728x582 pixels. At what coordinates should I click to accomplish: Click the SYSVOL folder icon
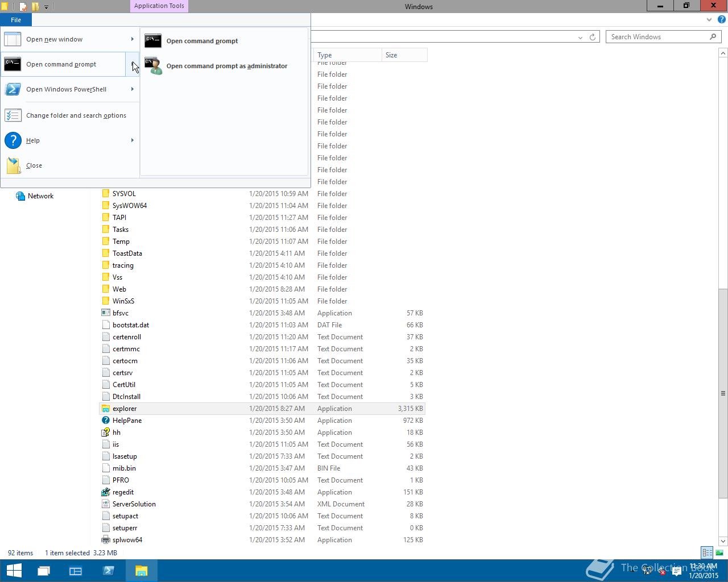(x=105, y=194)
